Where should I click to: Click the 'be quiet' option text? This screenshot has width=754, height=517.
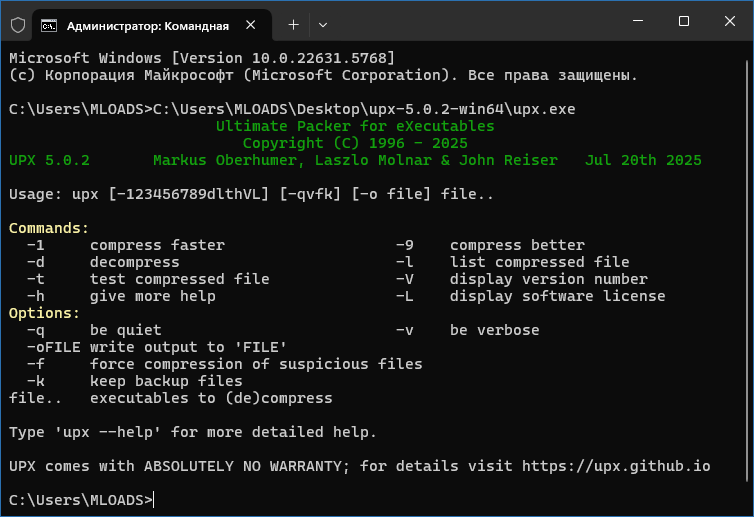click(x=126, y=330)
